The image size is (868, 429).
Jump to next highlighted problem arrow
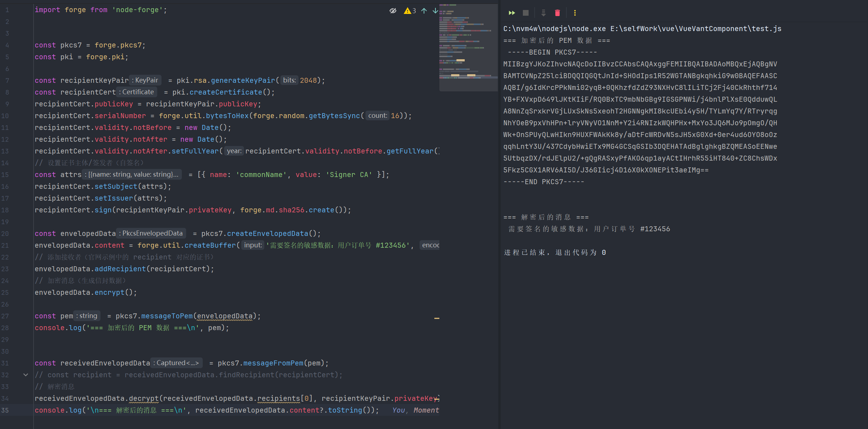point(435,11)
